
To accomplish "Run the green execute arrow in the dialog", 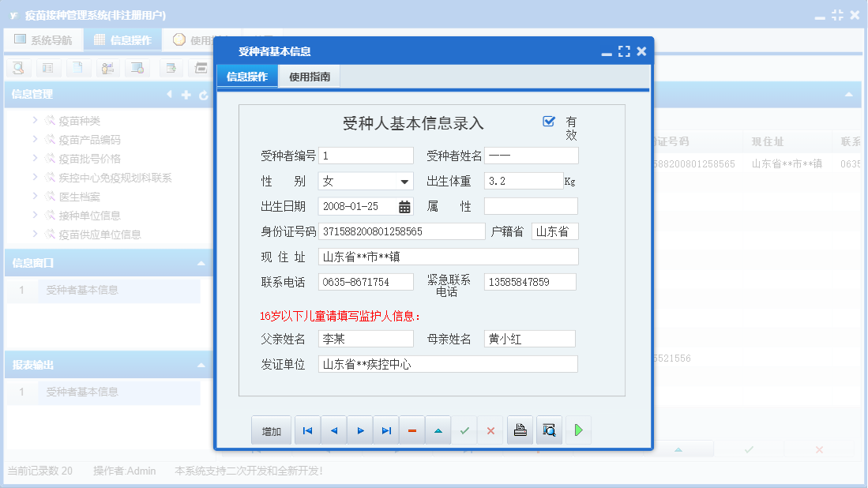I will tap(578, 430).
